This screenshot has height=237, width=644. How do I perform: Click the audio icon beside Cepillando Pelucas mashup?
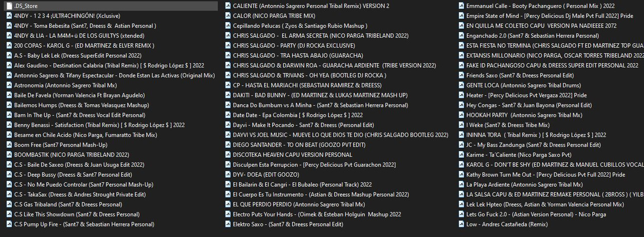228,26
